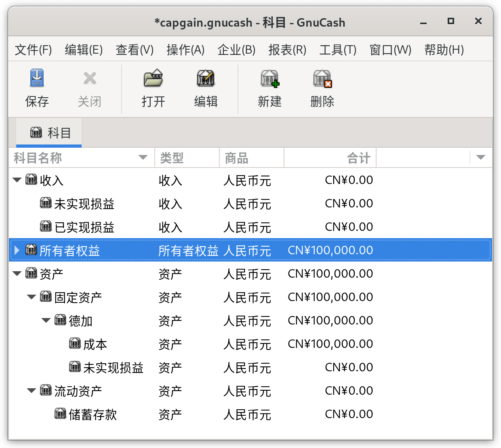The image size is (501, 448).
Task: Collapse the 流动资产 subtree
Action: [32, 391]
